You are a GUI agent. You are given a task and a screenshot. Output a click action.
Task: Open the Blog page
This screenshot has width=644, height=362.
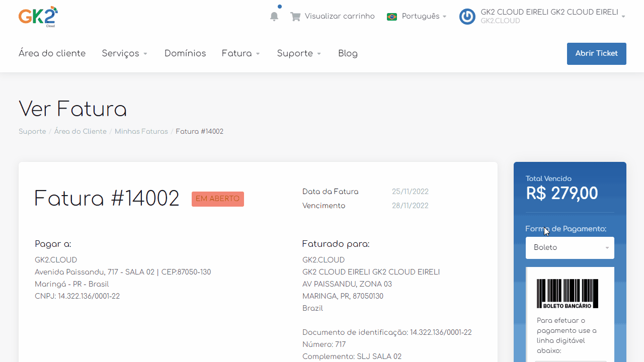coord(348,53)
